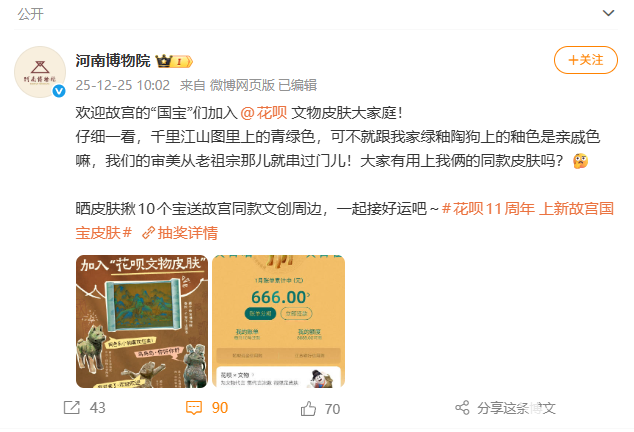Click the thinking face emoji
This screenshot has height=432, width=634.
pos(580,161)
